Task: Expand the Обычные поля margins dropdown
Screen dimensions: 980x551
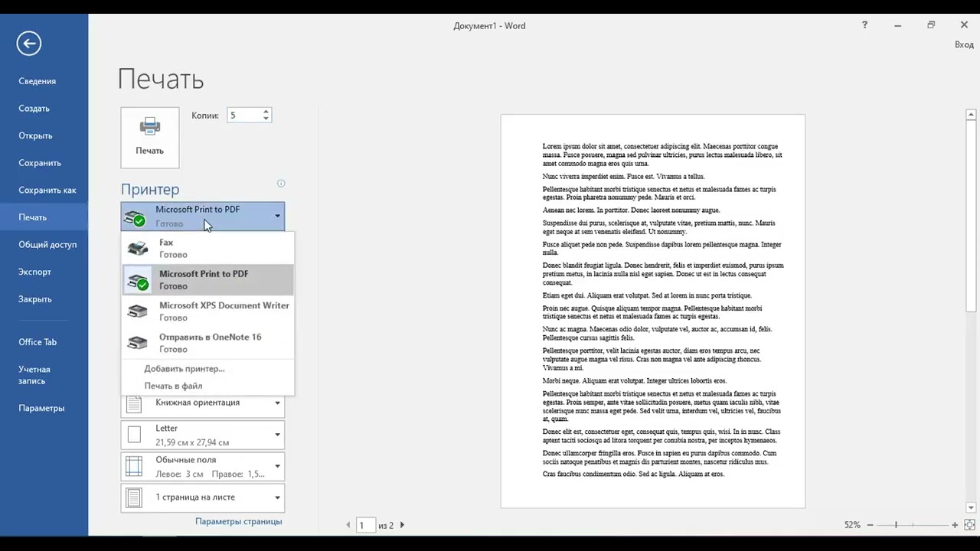Action: pos(203,466)
